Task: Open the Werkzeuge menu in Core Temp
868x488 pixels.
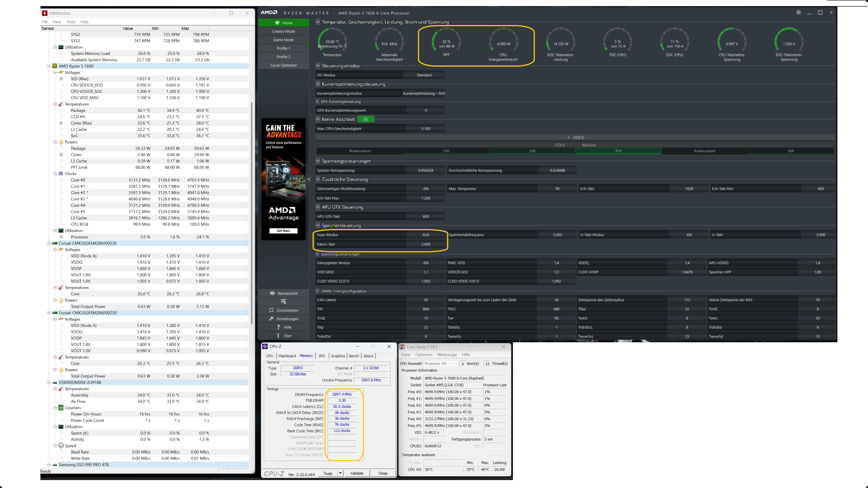Action: pyautogui.click(x=447, y=355)
